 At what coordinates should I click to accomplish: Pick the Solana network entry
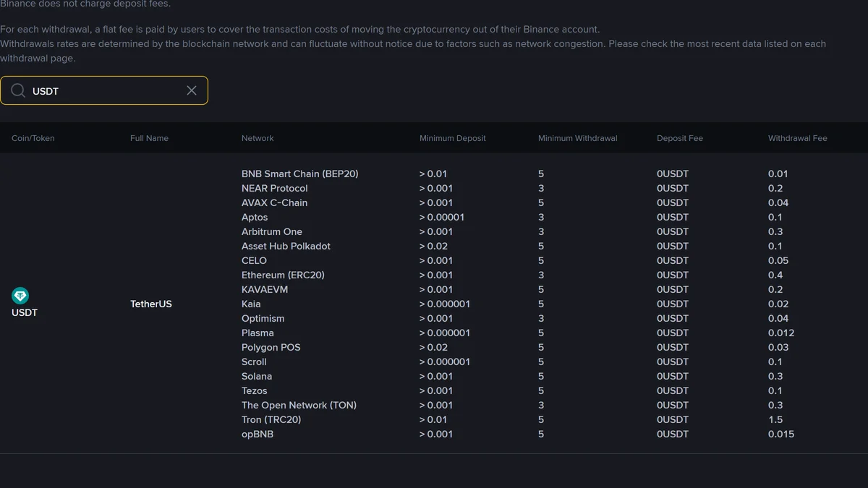pos(257,376)
